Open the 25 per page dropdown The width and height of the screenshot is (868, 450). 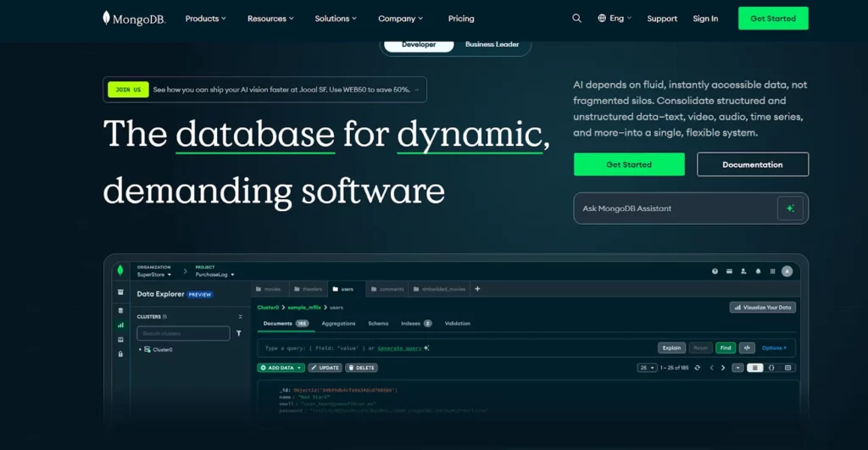[647, 368]
